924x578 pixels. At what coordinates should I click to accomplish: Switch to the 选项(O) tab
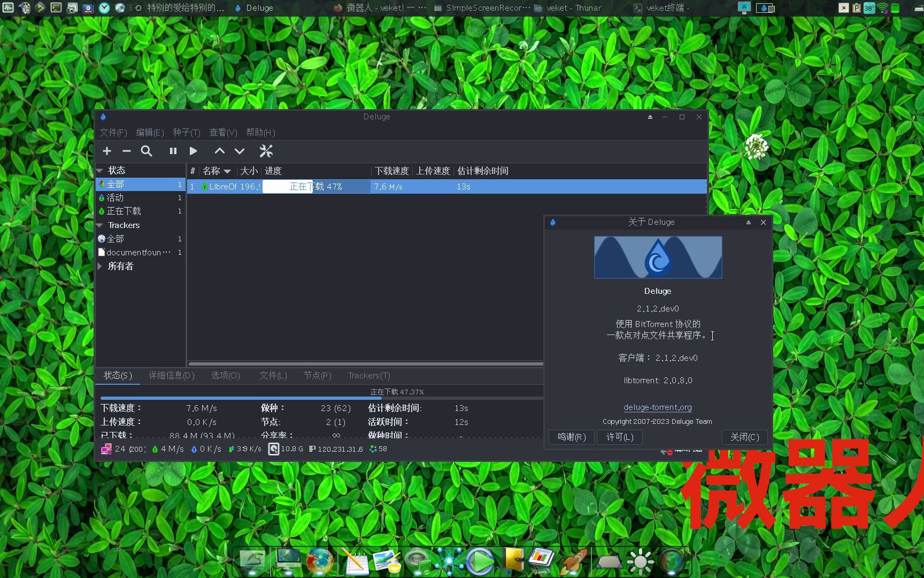click(225, 376)
